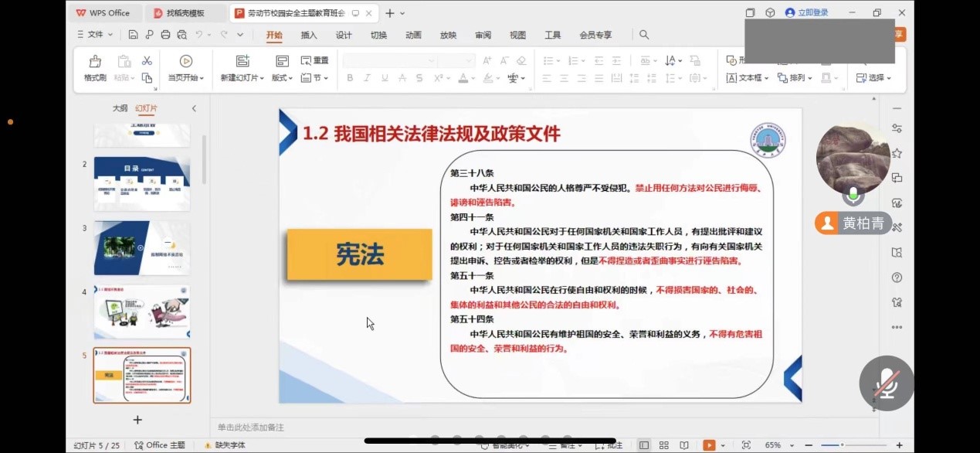980x453 pixels.
Task: Toggle italic formatting
Action: pos(365,77)
